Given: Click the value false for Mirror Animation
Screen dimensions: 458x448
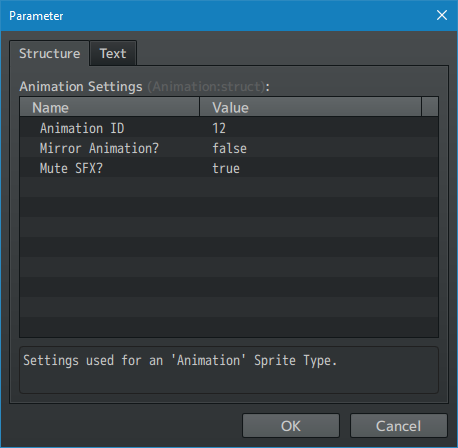Looking at the screenshot, I should 229,148.
